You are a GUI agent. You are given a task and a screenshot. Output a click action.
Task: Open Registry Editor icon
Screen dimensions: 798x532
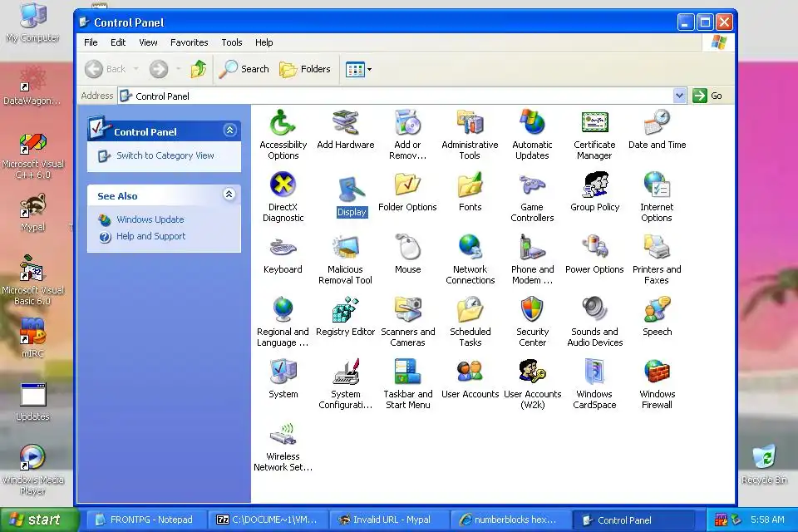pyautogui.click(x=346, y=309)
